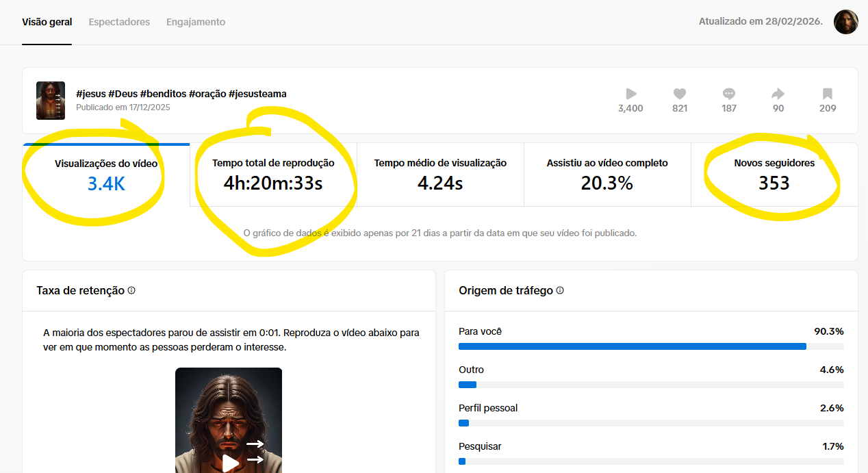Click the 1.7% value for Pesquisar
Image resolution: width=868 pixels, height=473 pixels.
pos(832,446)
